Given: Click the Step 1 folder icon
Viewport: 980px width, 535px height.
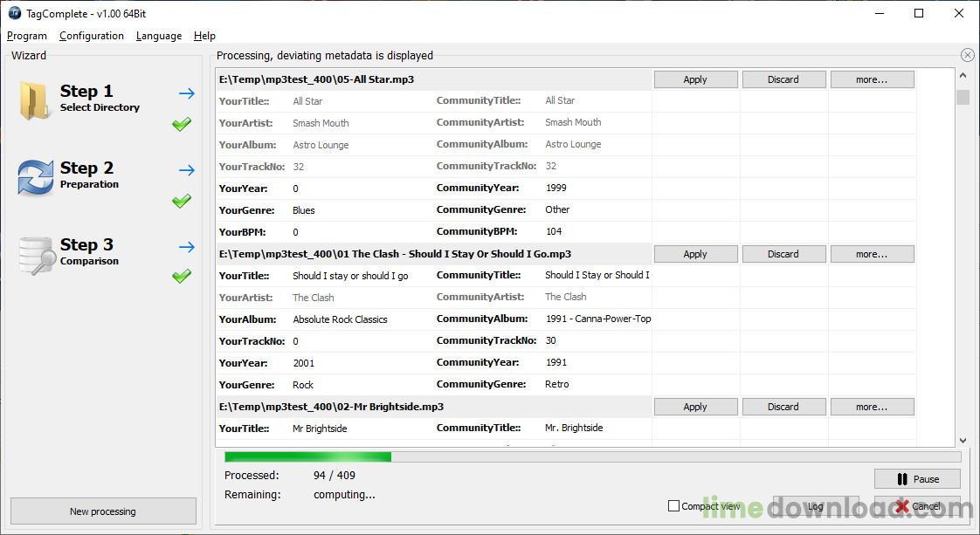Looking at the screenshot, I should pyautogui.click(x=35, y=100).
